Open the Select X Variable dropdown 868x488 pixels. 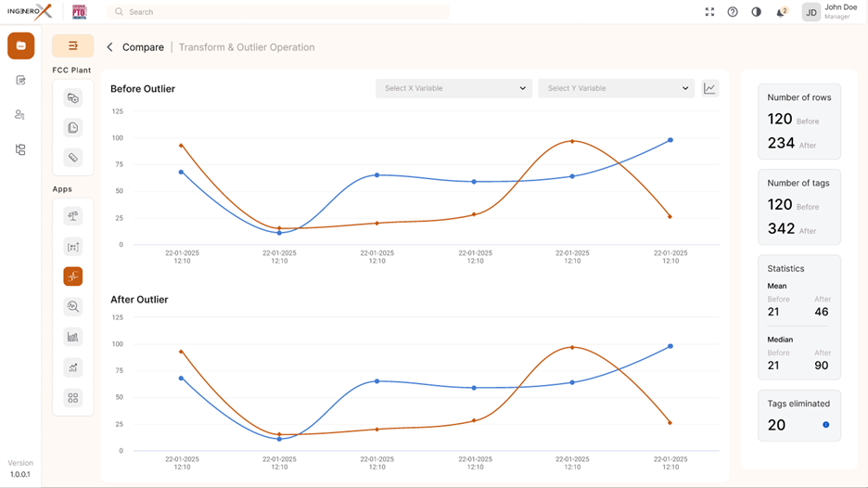pyautogui.click(x=453, y=88)
